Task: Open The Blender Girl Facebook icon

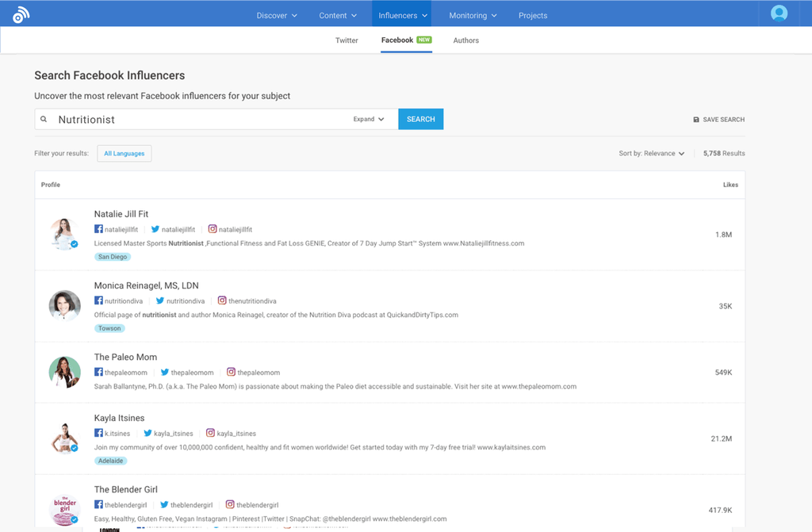Action: pyautogui.click(x=98, y=504)
